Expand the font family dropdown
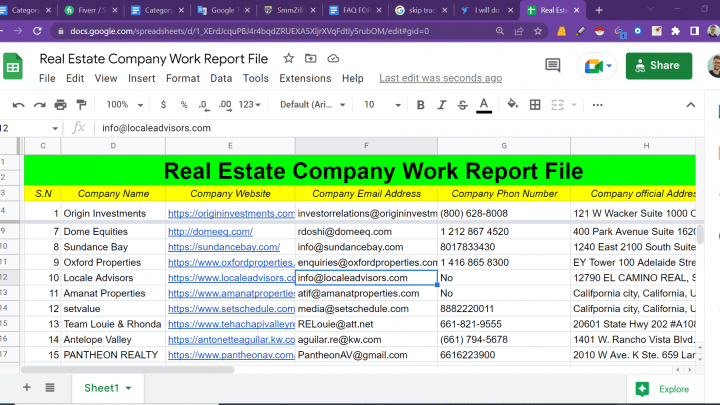The width and height of the screenshot is (720, 405). pos(313,105)
